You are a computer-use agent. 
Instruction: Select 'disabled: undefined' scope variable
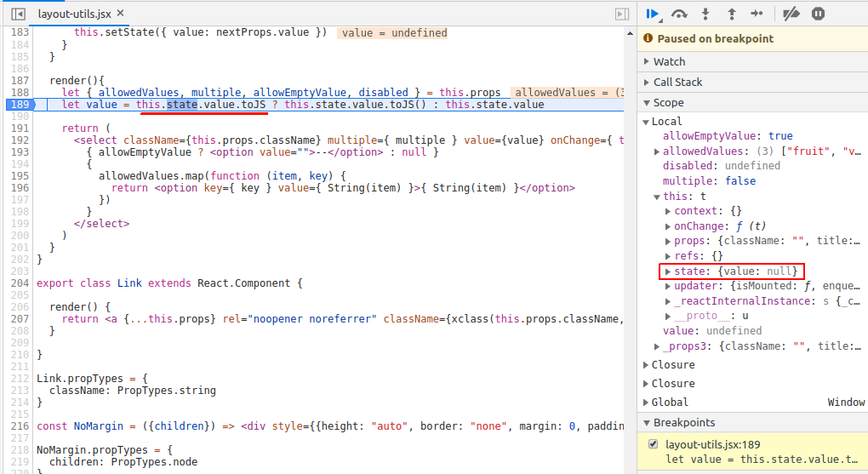point(722,166)
